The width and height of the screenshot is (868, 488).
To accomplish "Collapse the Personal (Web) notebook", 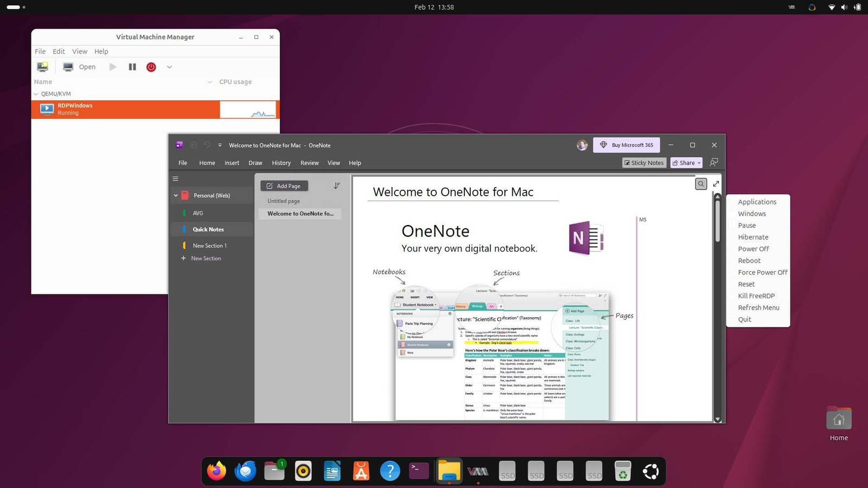I will point(176,195).
